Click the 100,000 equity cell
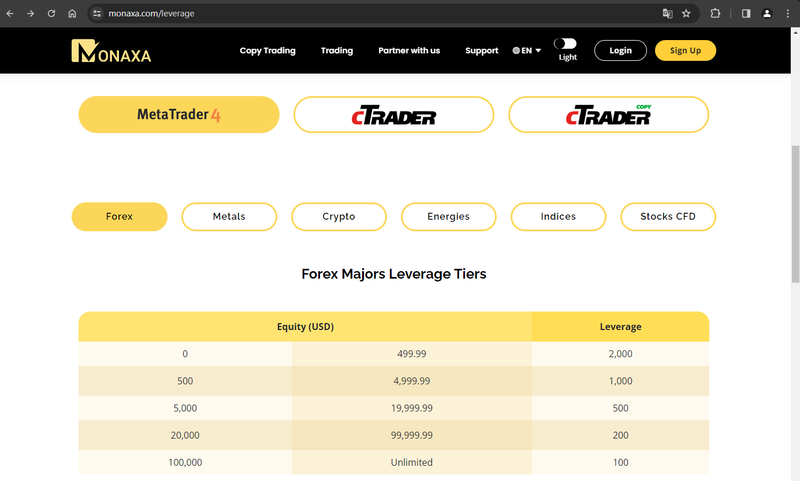Image resolution: width=800 pixels, height=481 pixels. pyautogui.click(x=185, y=462)
